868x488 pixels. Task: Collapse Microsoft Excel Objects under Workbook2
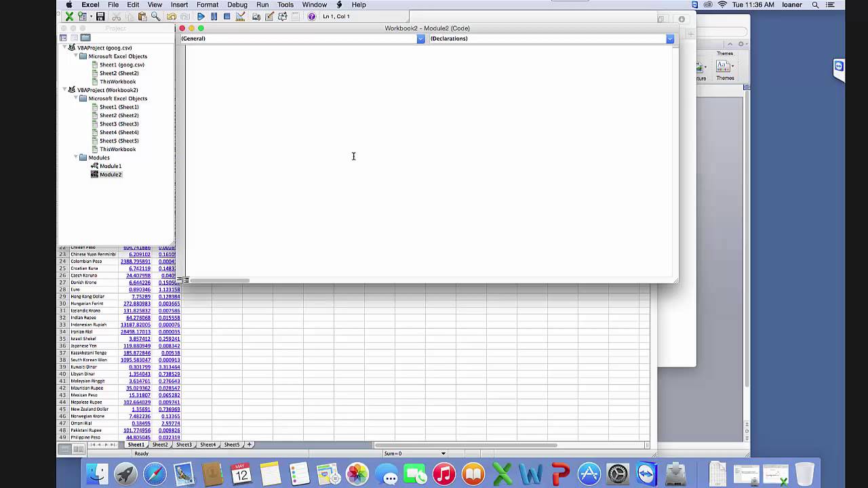pyautogui.click(x=76, y=98)
